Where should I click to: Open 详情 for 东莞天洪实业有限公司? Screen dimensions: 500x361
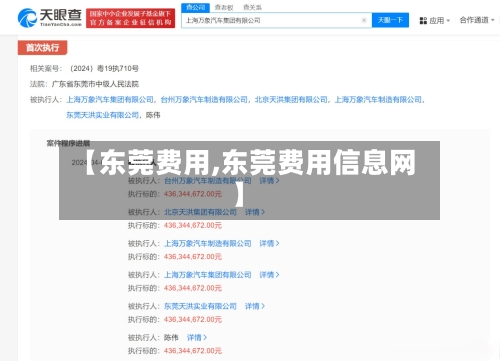point(255,306)
